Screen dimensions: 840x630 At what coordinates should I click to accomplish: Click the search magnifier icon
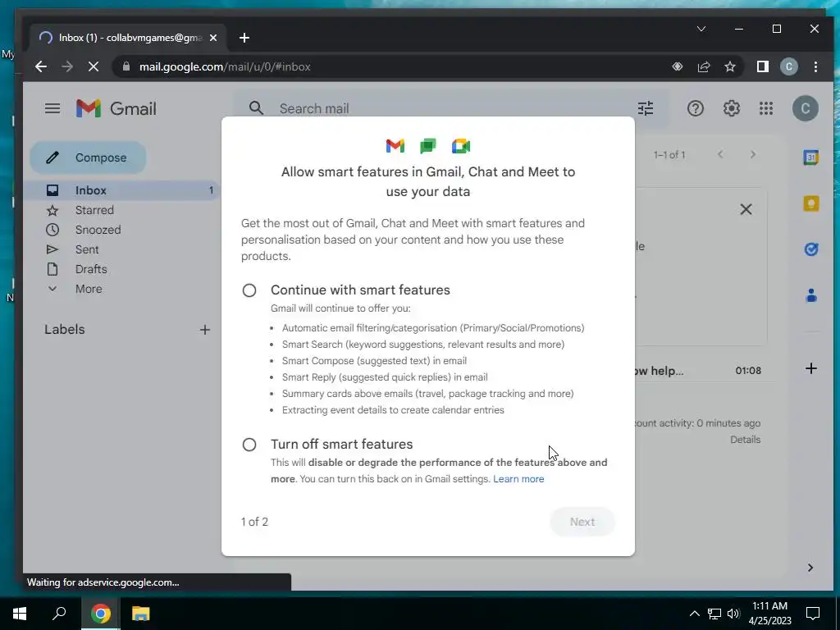pos(256,108)
